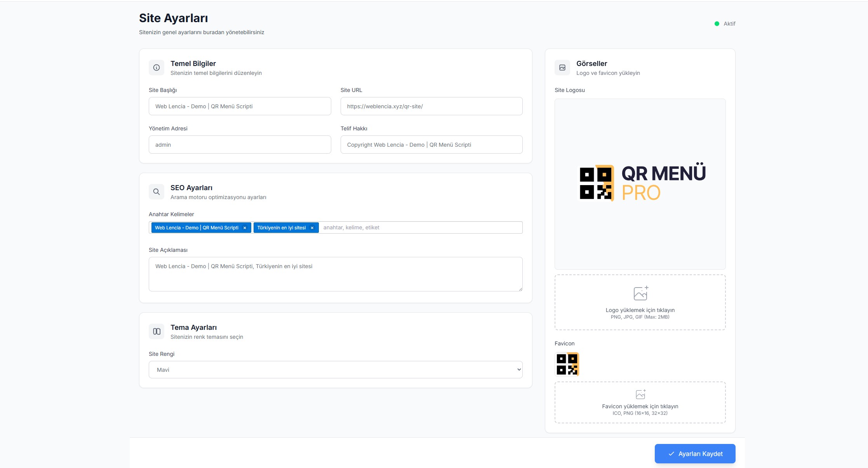
Task: Remove the 'Web Lencia - Demo' keyword tag
Action: pos(245,228)
